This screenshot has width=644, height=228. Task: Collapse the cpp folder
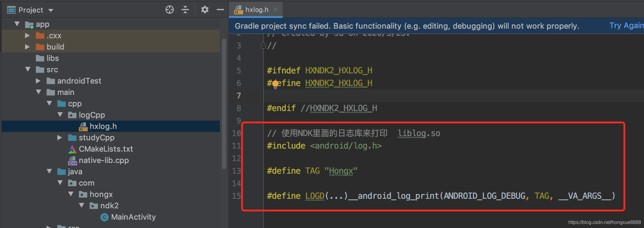pyautogui.click(x=49, y=104)
